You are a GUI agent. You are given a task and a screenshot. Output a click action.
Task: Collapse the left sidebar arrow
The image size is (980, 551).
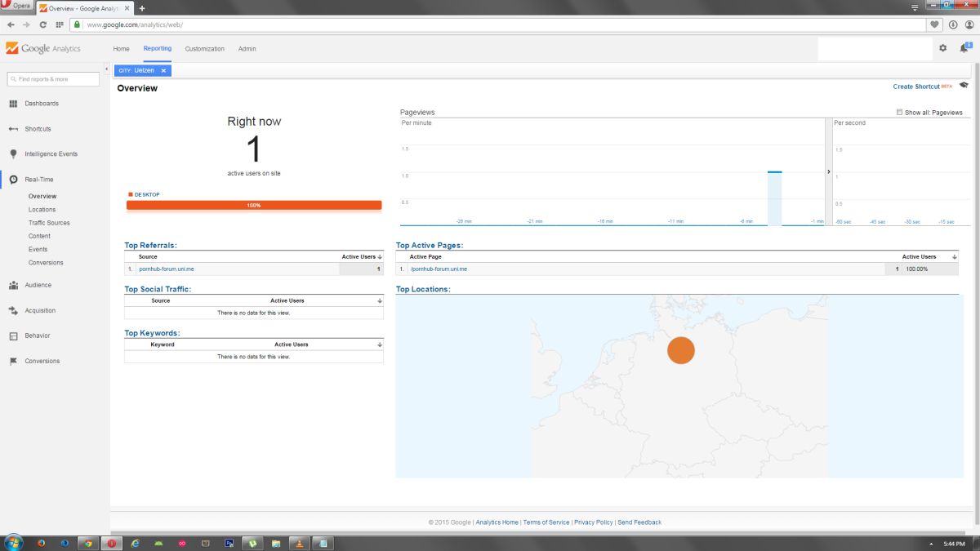pos(106,69)
